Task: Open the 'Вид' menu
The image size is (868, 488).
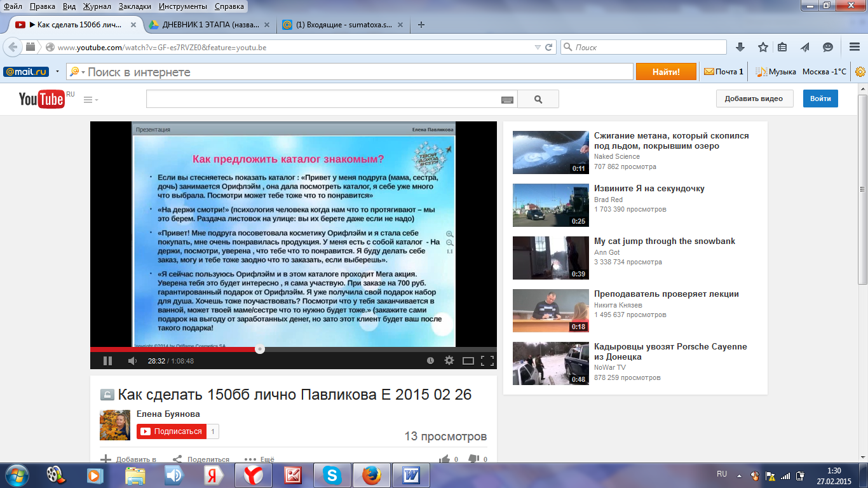Action: pos(70,6)
